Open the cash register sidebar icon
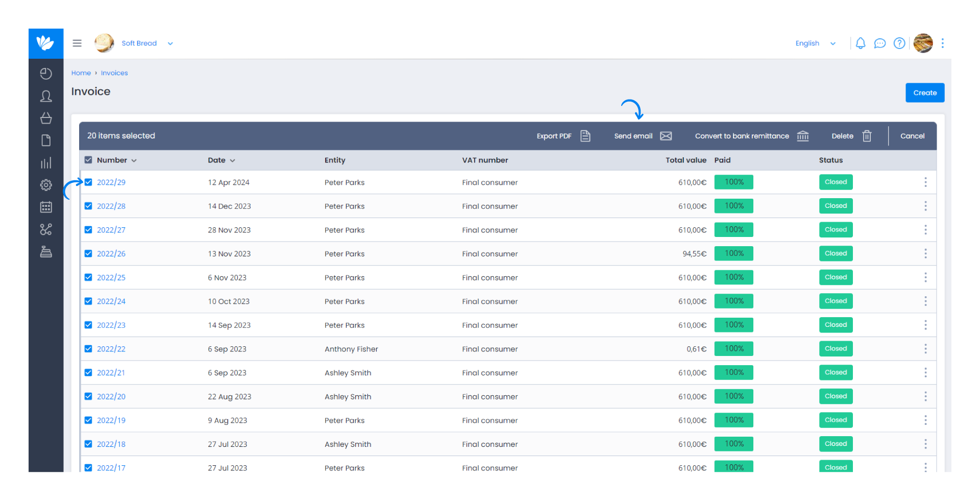 [x=46, y=252]
